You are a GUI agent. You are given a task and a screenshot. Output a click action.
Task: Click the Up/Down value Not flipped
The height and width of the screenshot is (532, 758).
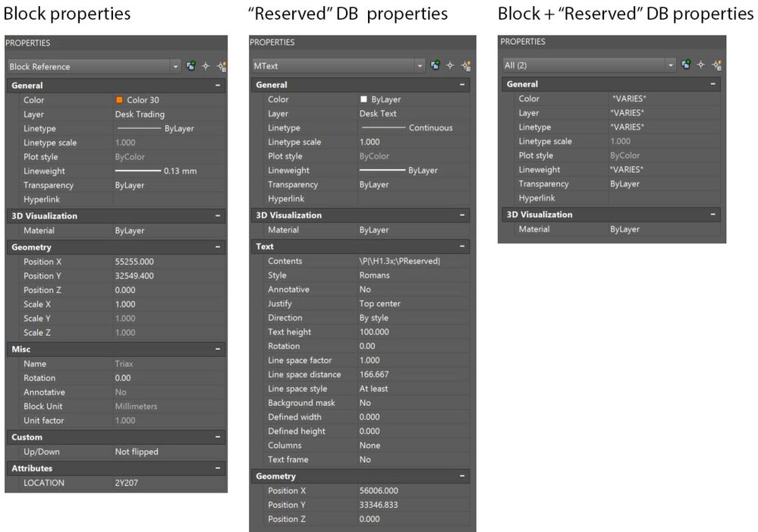click(137, 452)
